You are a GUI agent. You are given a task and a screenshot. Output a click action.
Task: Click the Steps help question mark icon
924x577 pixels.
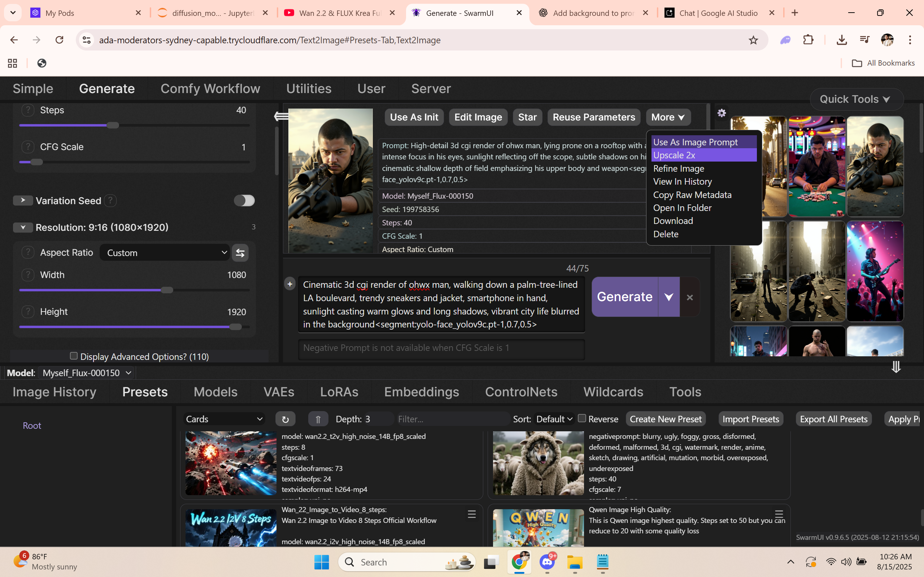click(x=28, y=110)
